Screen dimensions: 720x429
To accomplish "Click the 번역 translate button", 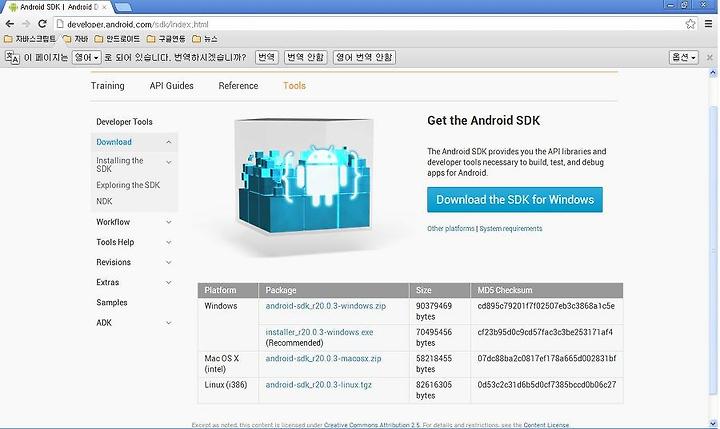I will 266,57.
